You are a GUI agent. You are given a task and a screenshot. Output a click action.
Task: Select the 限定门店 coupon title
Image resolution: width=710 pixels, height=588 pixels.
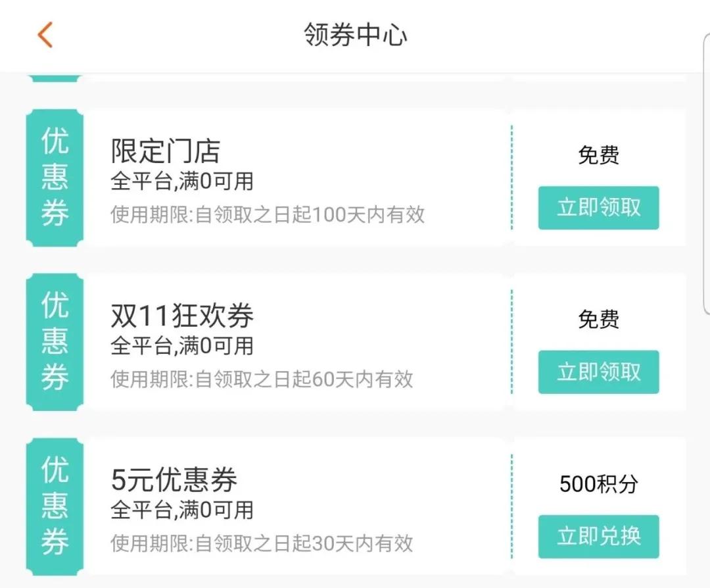click(x=165, y=152)
